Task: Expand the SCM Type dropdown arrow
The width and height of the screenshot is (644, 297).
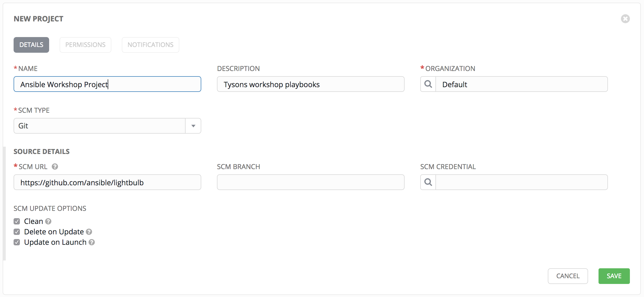Action: coord(193,126)
